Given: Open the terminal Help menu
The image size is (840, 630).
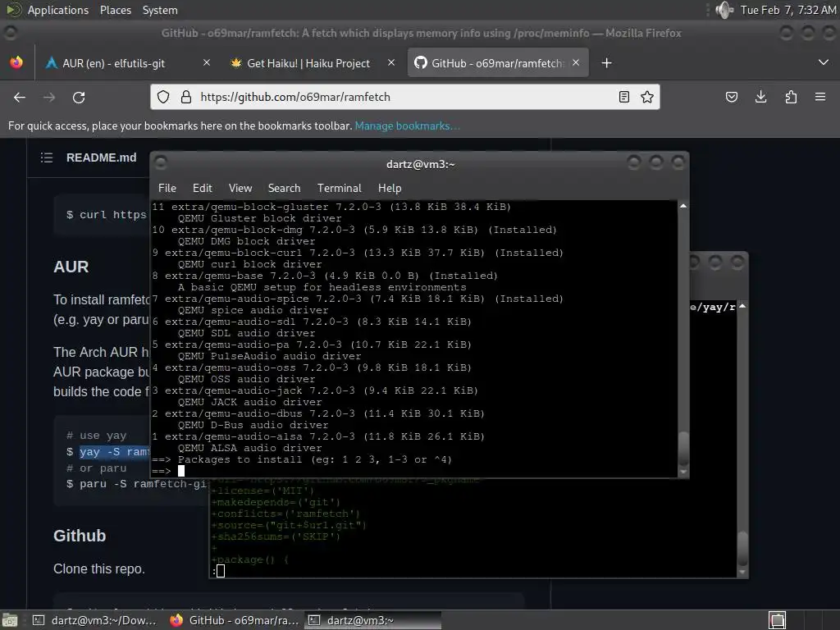Looking at the screenshot, I should coord(390,188).
